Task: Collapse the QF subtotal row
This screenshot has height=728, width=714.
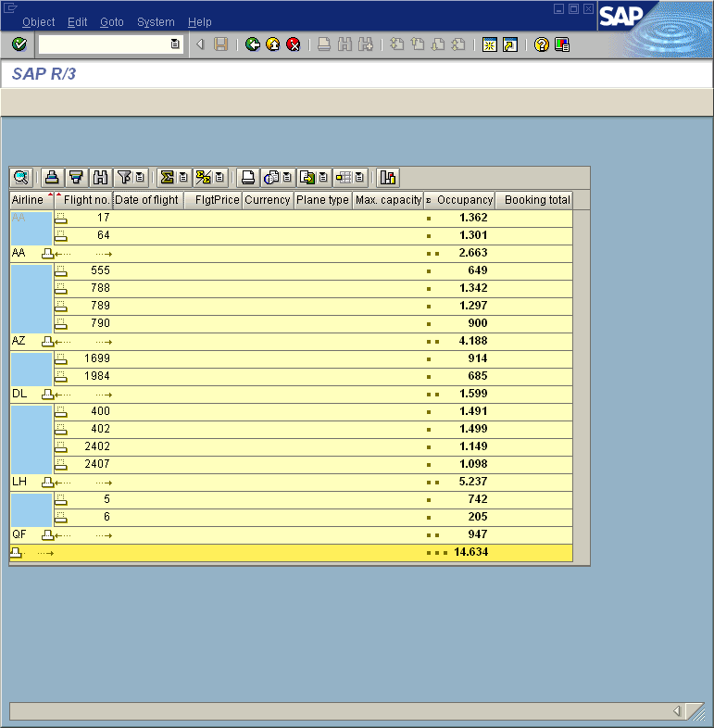Action: click(47, 534)
